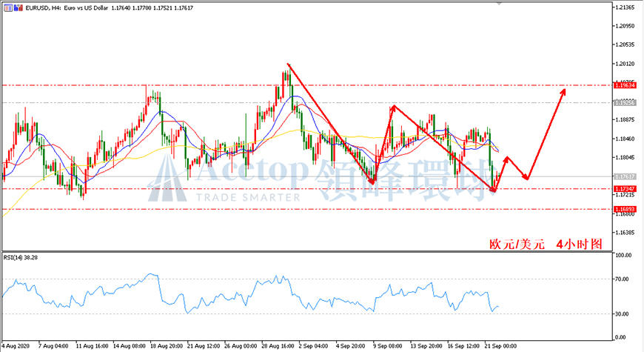Click the '21 Aug 12:00' date label
644x352 pixels.
(204, 346)
